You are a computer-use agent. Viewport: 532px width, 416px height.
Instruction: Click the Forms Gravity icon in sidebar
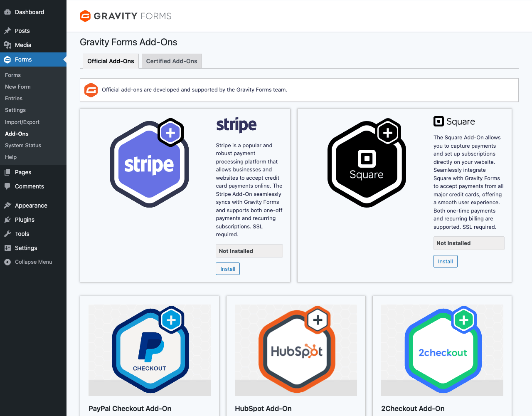coord(7,59)
